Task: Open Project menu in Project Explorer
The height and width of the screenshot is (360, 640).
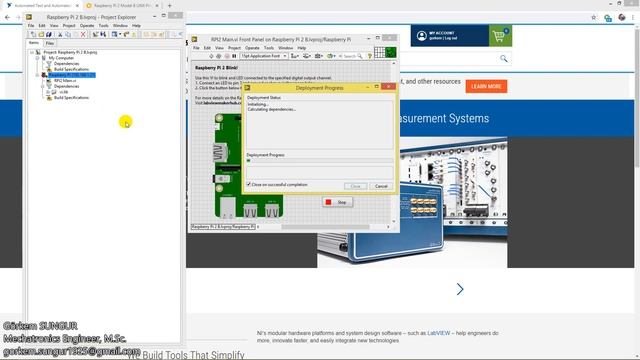Action: pyautogui.click(x=69, y=26)
